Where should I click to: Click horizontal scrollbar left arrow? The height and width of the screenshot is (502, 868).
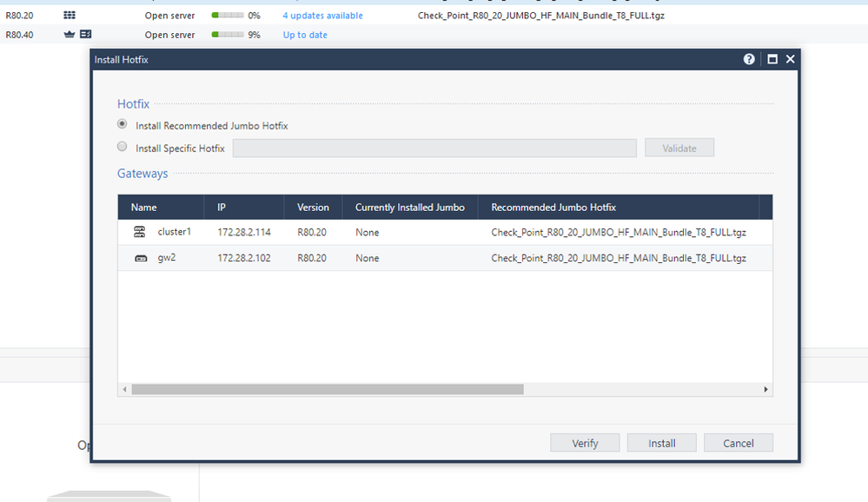point(124,390)
